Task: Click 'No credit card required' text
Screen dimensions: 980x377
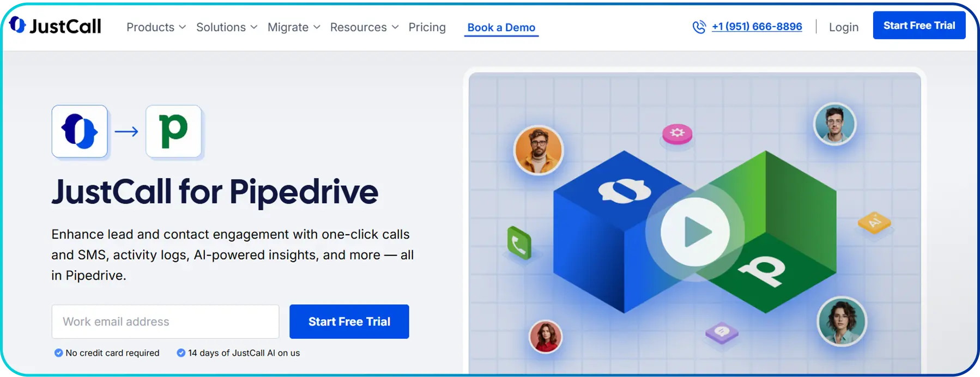Action: pos(112,353)
